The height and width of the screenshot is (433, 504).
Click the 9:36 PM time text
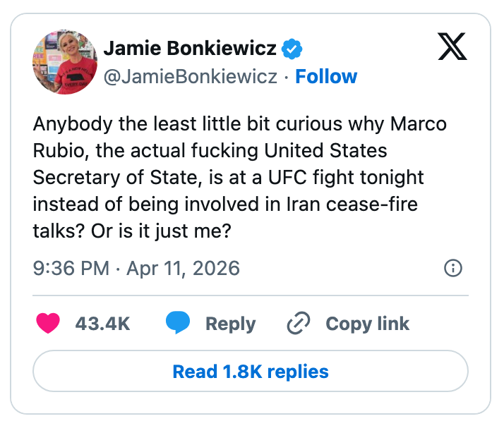point(71,268)
